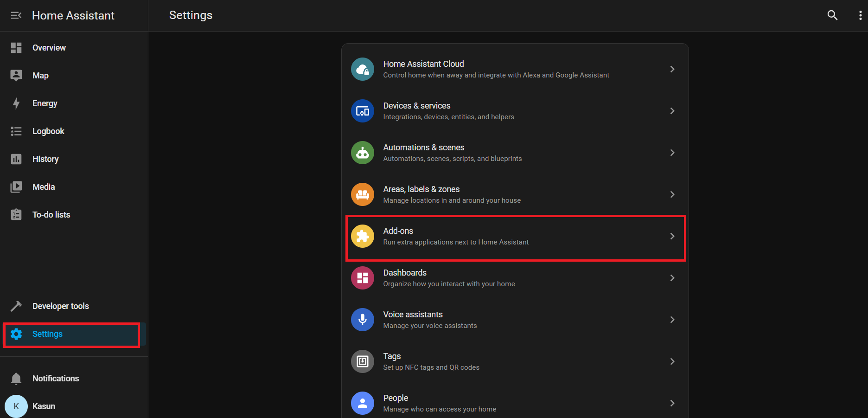Screen dimensions: 868x418
Task: Click 'Organize how you interact with your home'
Action: 449,284
